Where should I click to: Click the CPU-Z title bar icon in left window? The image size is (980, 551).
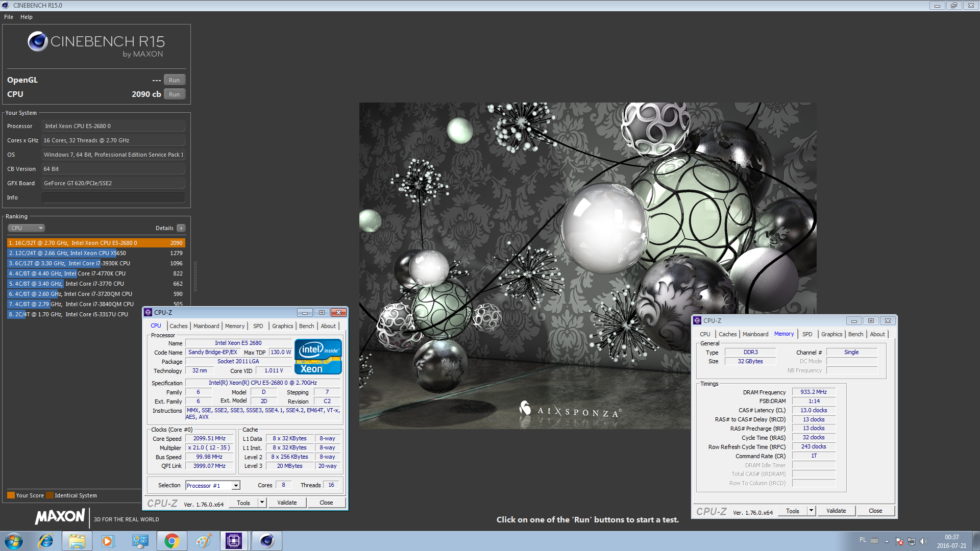(148, 312)
